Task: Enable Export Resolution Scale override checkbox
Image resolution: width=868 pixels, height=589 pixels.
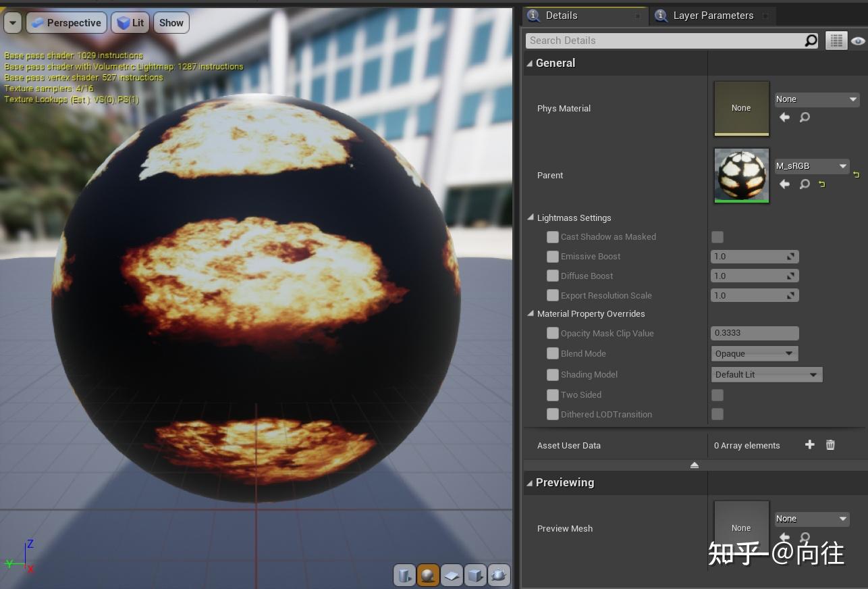Action: 553,295
